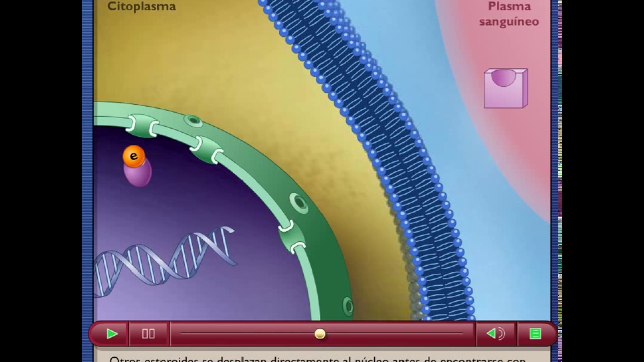Toggle audio with the speaker icon

(x=496, y=333)
